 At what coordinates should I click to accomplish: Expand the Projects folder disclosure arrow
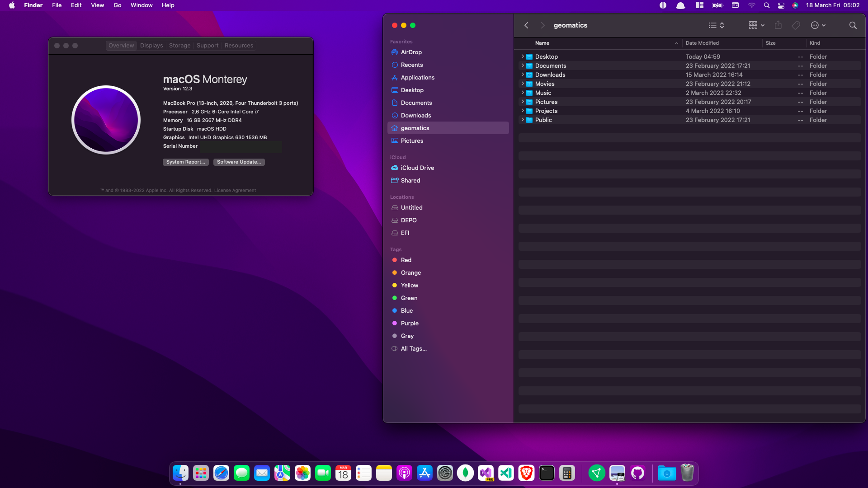[523, 111]
